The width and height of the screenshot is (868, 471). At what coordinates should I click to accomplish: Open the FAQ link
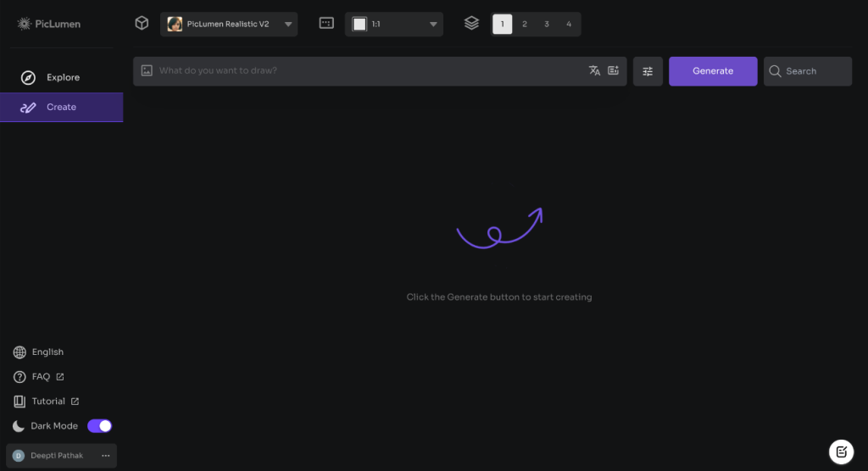[x=41, y=377]
